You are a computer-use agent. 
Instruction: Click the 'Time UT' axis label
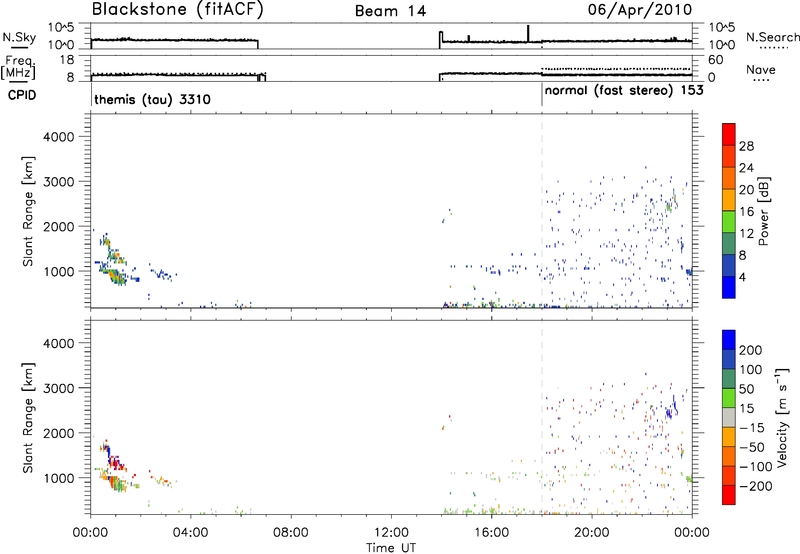tap(391, 548)
